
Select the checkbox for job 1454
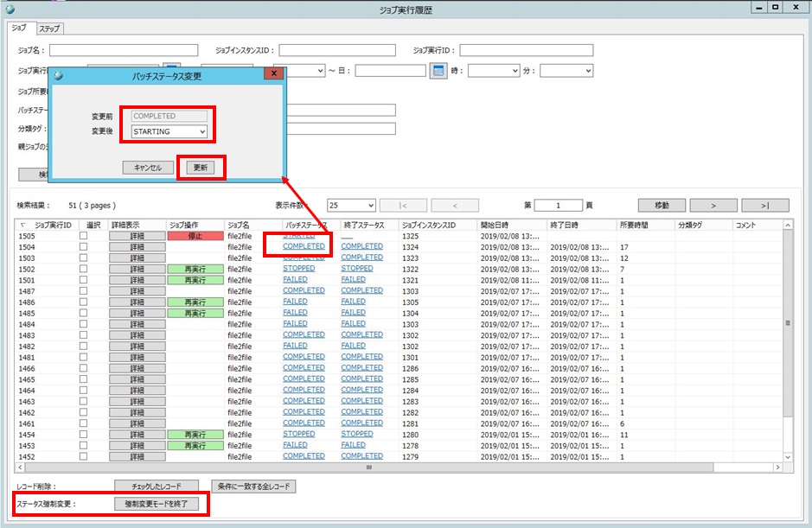click(x=83, y=434)
